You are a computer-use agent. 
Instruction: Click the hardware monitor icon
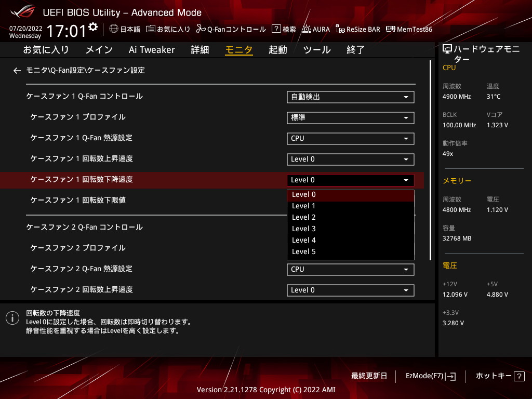[447, 49]
